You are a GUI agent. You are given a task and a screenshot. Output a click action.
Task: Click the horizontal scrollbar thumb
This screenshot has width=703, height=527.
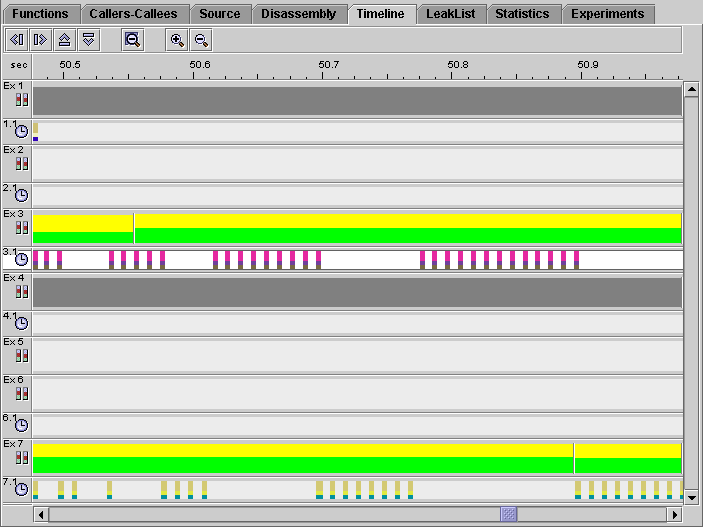click(x=508, y=514)
